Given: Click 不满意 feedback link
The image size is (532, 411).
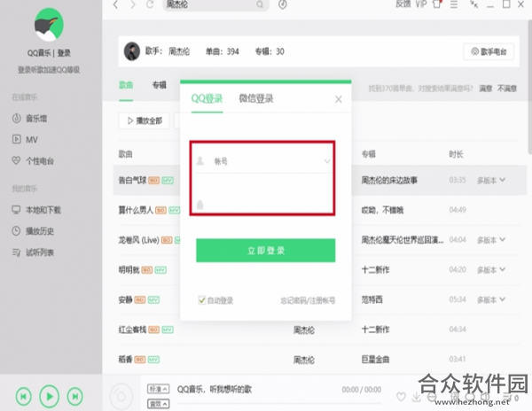Looking at the screenshot, I should point(507,89).
